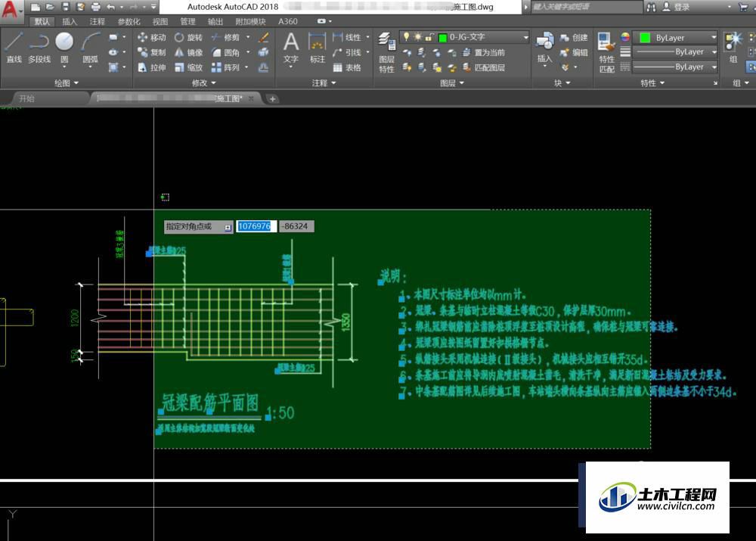Click the green ByLayer object color swatch
Screen dimensions: 756x541
coord(645,38)
